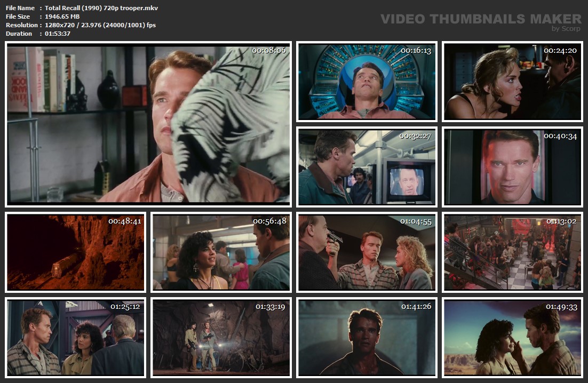Viewport: 588px width, 383px height.
Task: Select the thumbnail stamped 00:08:06
Action: click(148, 124)
